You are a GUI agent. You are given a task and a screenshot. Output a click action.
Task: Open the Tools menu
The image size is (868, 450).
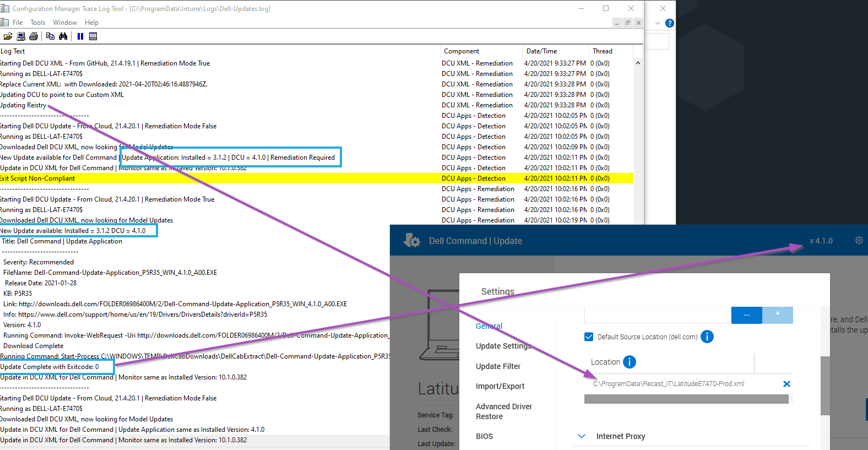tap(37, 23)
